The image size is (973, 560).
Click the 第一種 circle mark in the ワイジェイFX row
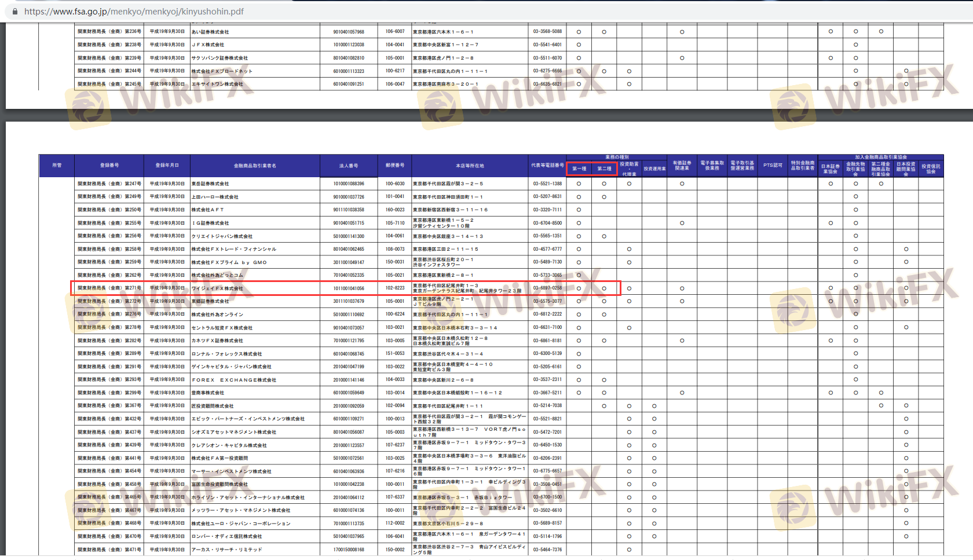(x=579, y=288)
